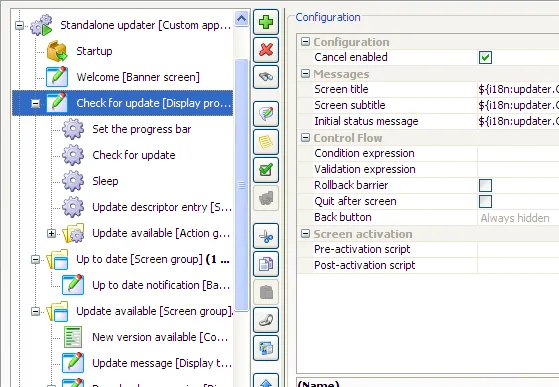
Task: Click the Pre-activation script value field
Action: coord(518,249)
